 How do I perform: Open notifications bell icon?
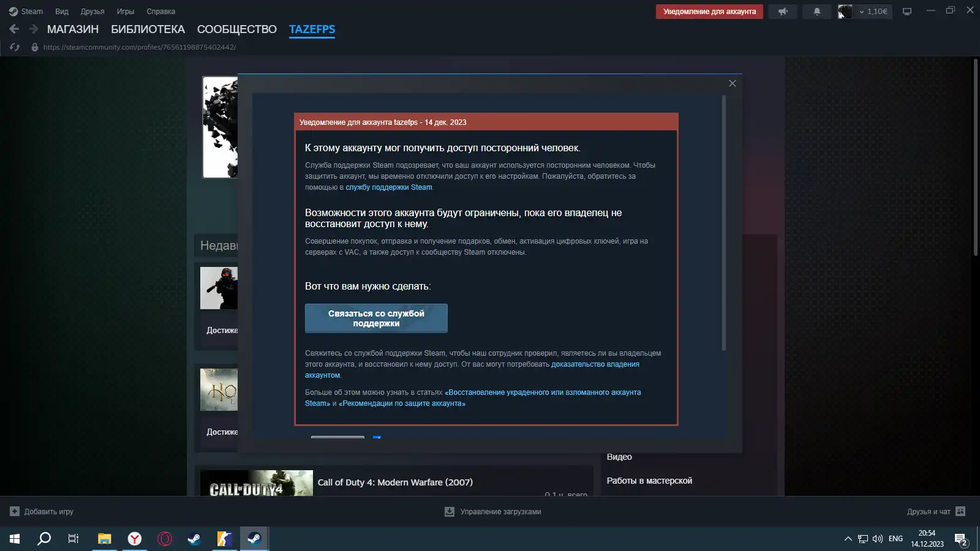pos(816,12)
